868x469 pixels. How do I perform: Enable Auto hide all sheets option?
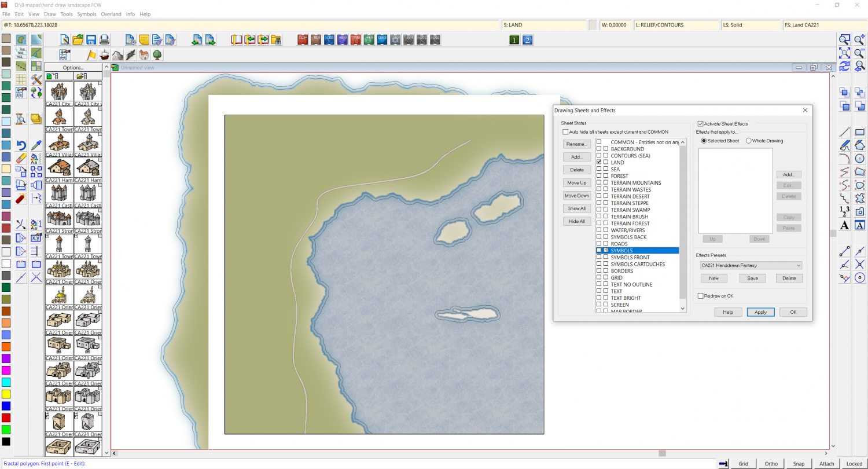click(566, 132)
